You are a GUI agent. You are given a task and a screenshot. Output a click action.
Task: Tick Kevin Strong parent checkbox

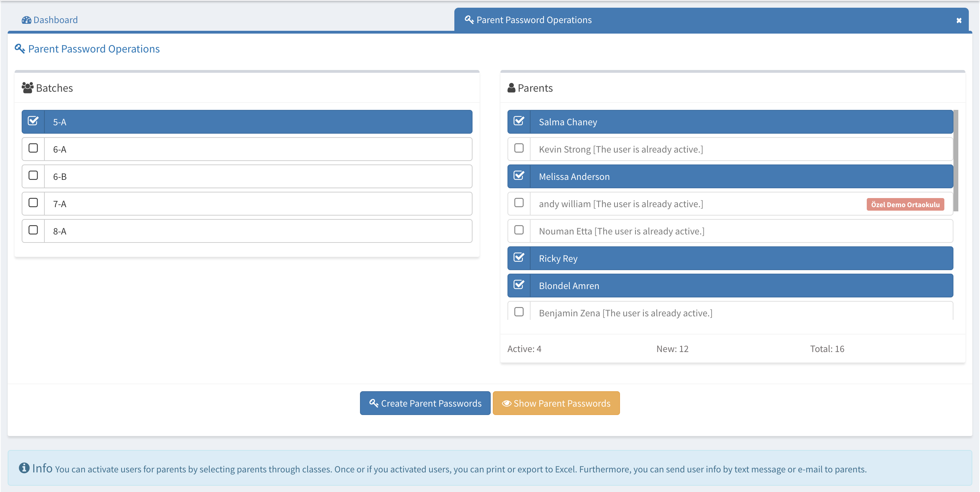pyautogui.click(x=519, y=148)
